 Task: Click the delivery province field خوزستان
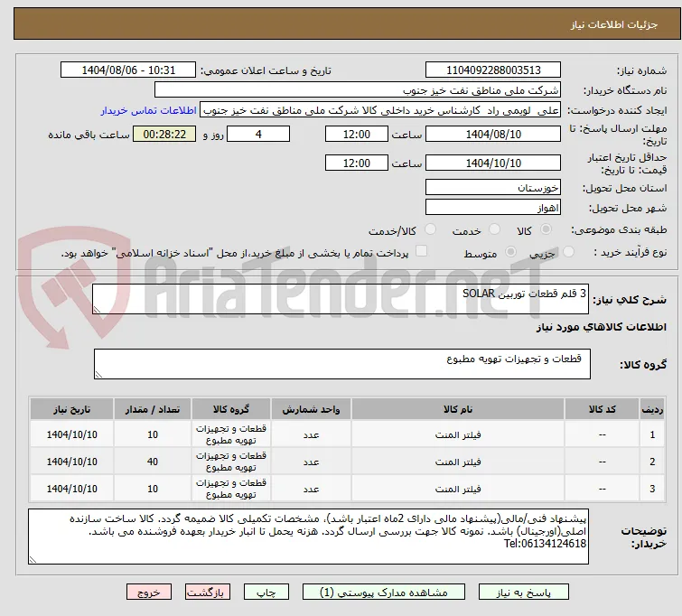pyautogui.click(x=493, y=188)
